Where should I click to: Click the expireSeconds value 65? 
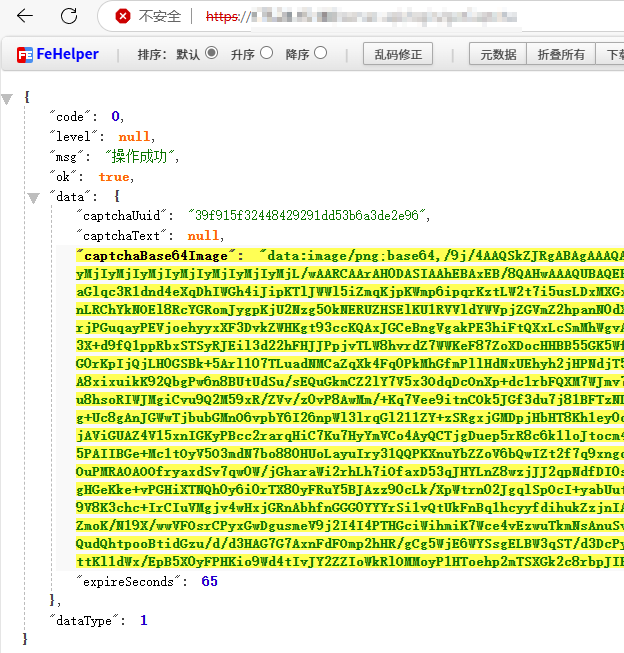210,581
